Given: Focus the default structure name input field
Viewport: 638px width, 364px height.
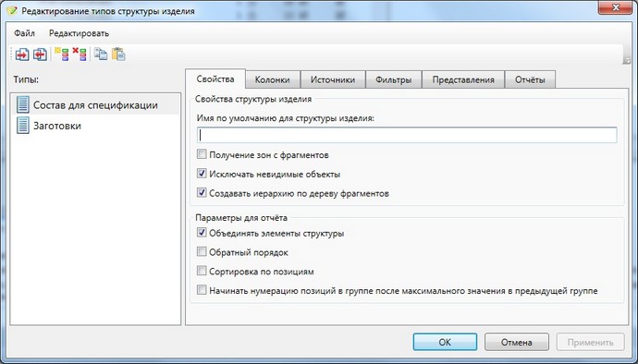Looking at the screenshot, I should [x=407, y=135].
